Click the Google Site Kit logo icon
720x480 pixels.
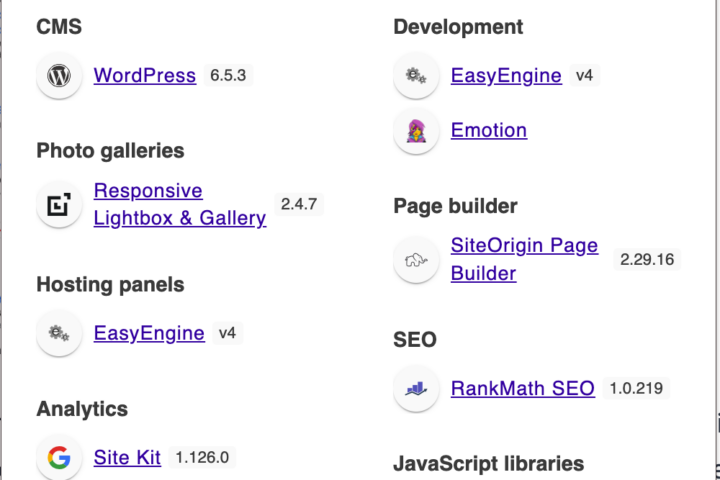[59, 457]
